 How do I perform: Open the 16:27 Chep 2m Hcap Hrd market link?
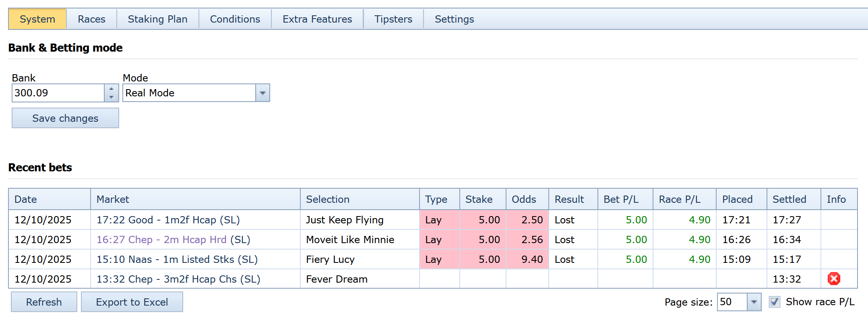click(x=161, y=239)
